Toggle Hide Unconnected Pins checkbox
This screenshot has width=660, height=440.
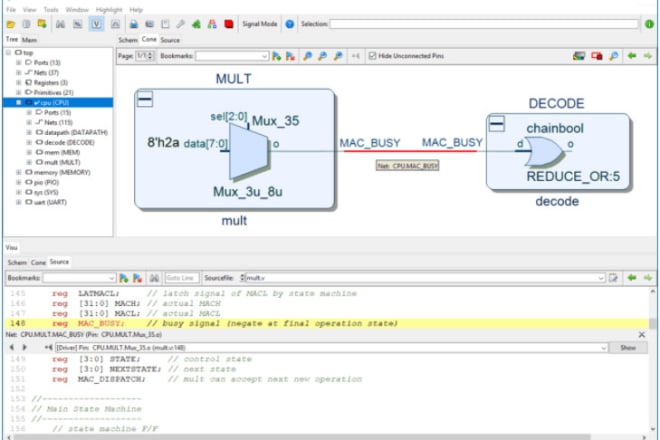click(372, 56)
